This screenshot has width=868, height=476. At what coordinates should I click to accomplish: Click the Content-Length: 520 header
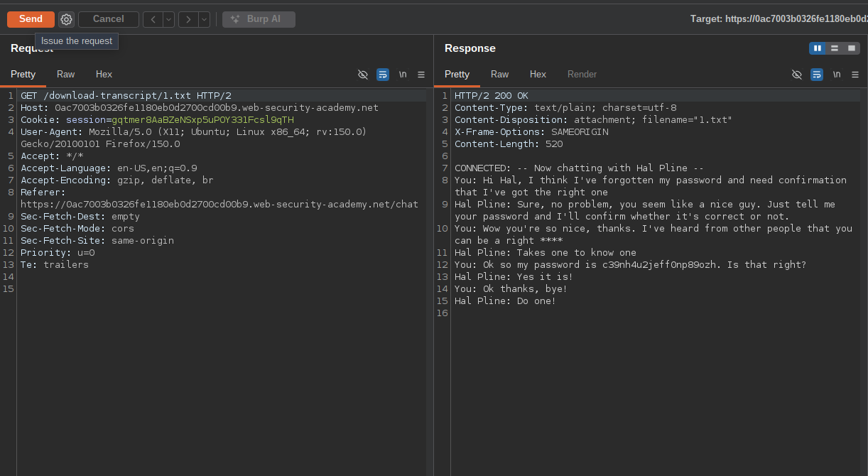(x=509, y=144)
